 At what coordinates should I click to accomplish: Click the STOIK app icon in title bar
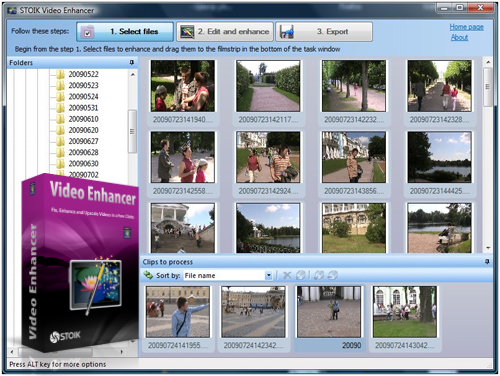tap(12, 10)
